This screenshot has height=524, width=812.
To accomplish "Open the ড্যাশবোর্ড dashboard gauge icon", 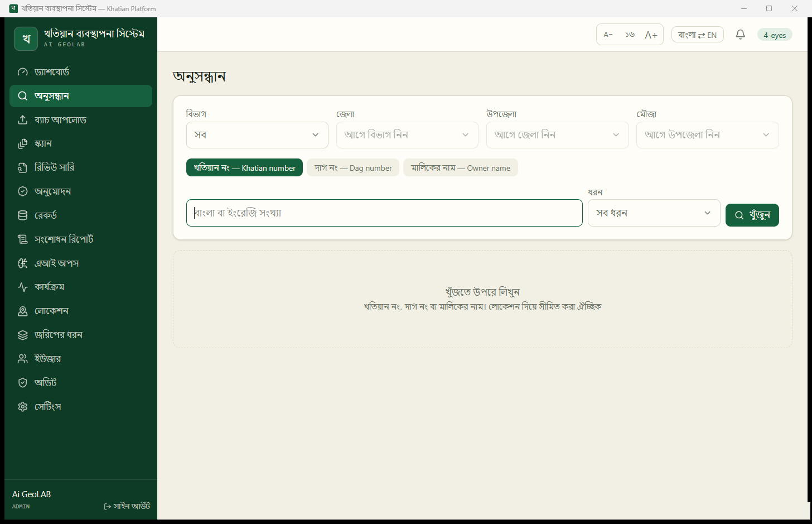I will (x=23, y=72).
